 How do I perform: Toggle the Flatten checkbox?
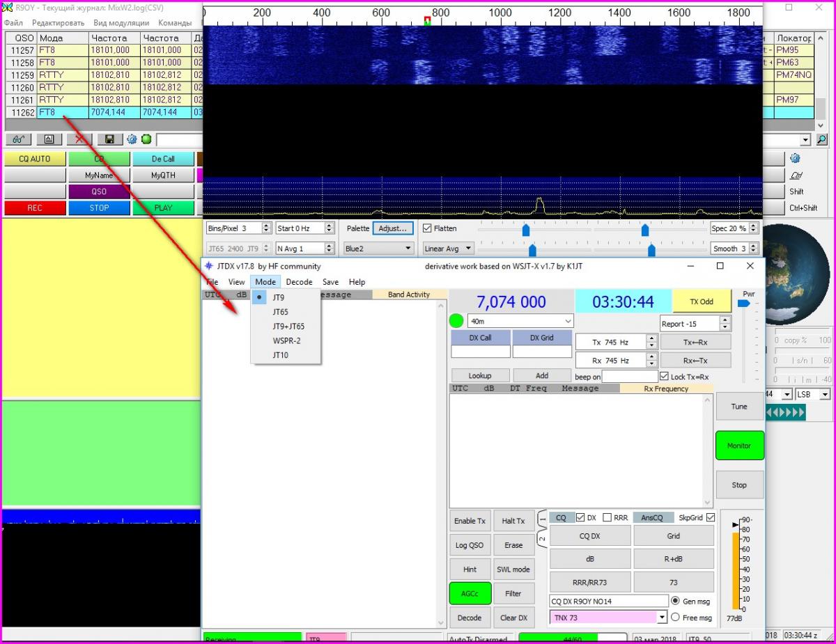click(x=428, y=228)
